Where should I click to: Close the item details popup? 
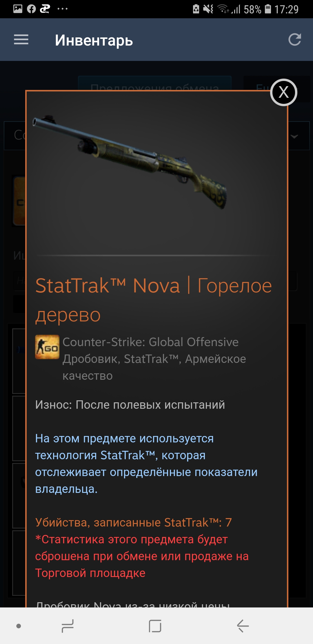click(x=284, y=93)
